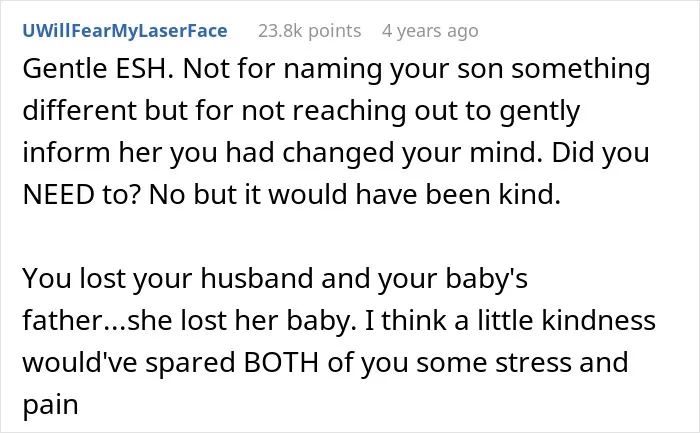Click the word "kindness" in second paragraph

pos(598,321)
